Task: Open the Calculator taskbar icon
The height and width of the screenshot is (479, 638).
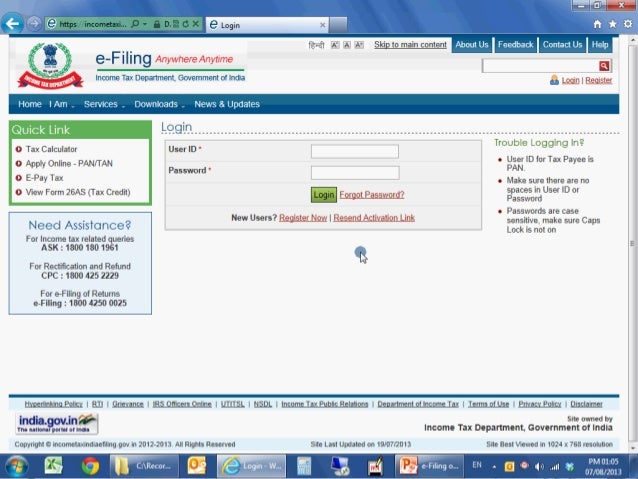Action: click(304, 466)
